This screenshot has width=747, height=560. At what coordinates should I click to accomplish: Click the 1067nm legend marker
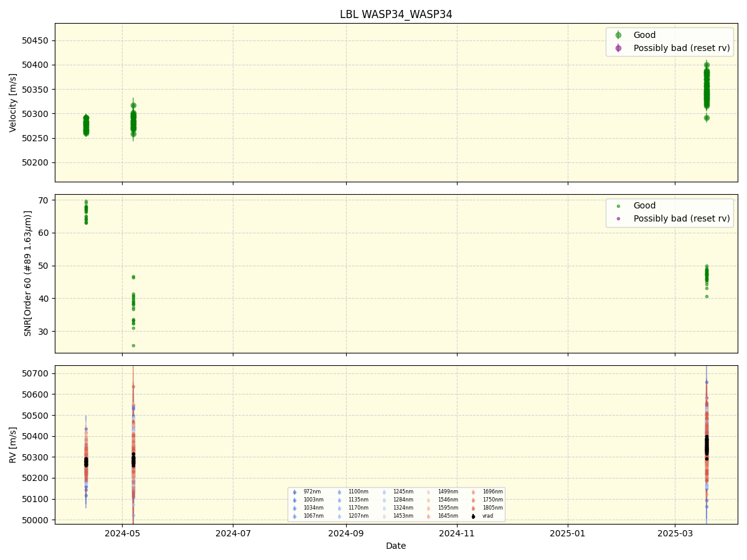[294, 516]
